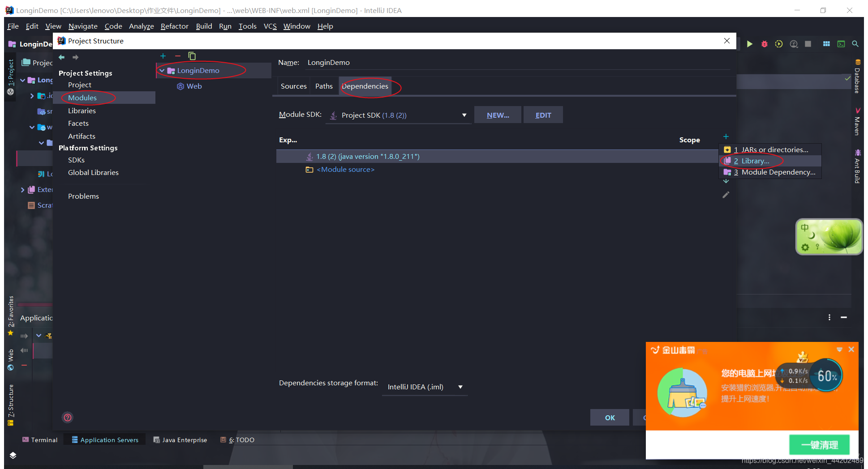This screenshot has width=868, height=469.
Task: Open the Terminal tool window tab
Action: coord(40,440)
